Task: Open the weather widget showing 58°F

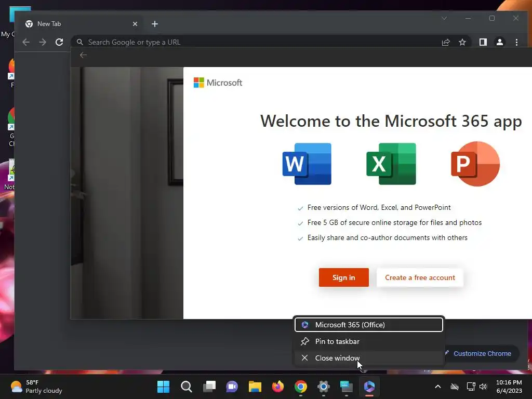Action: (36, 387)
